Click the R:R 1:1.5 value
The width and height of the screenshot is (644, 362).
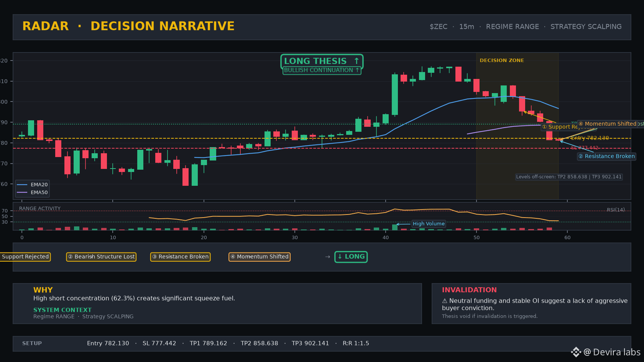click(x=356, y=344)
